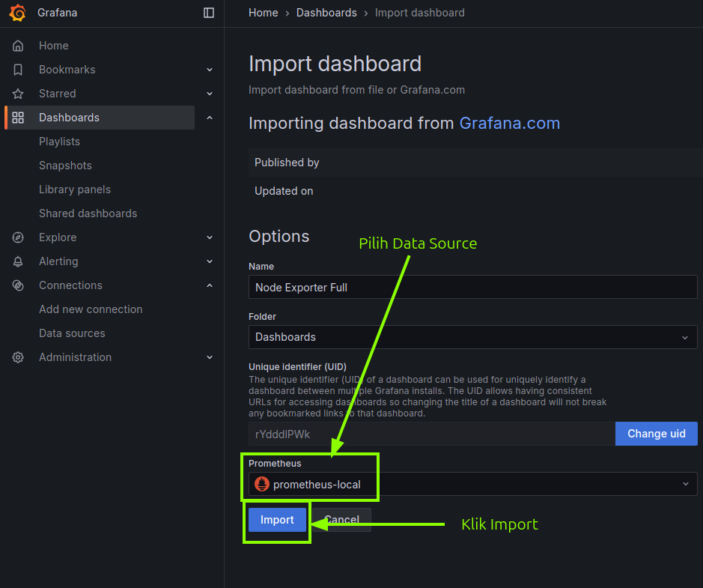
Task: Open Connections in the sidebar menu
Action: tap(71, 285)
